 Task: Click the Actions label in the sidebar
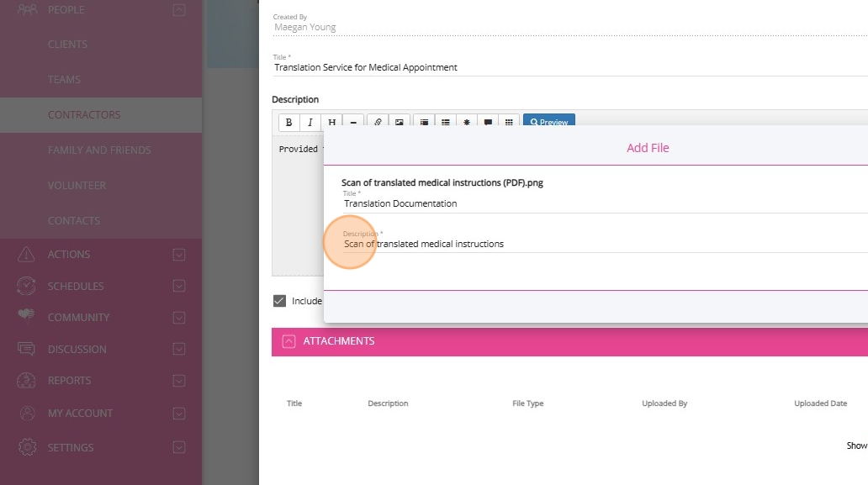click(69, 255)
